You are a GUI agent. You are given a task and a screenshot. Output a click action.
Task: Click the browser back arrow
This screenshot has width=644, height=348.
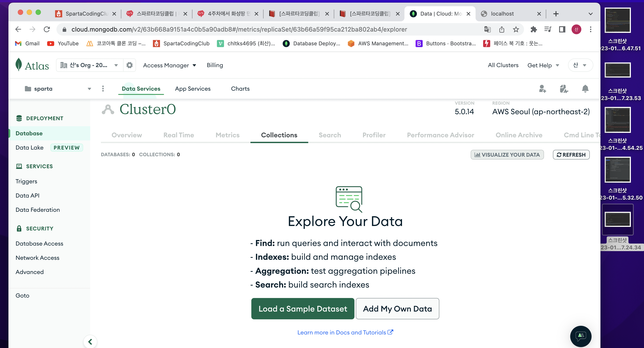[x=18, y=29]
